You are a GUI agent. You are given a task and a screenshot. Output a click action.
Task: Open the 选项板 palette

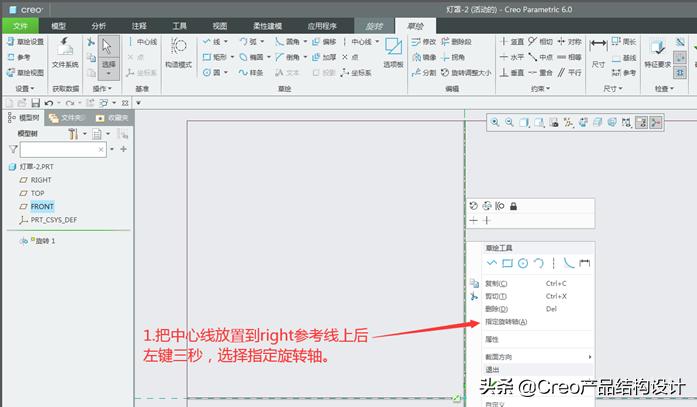[393, 52]
